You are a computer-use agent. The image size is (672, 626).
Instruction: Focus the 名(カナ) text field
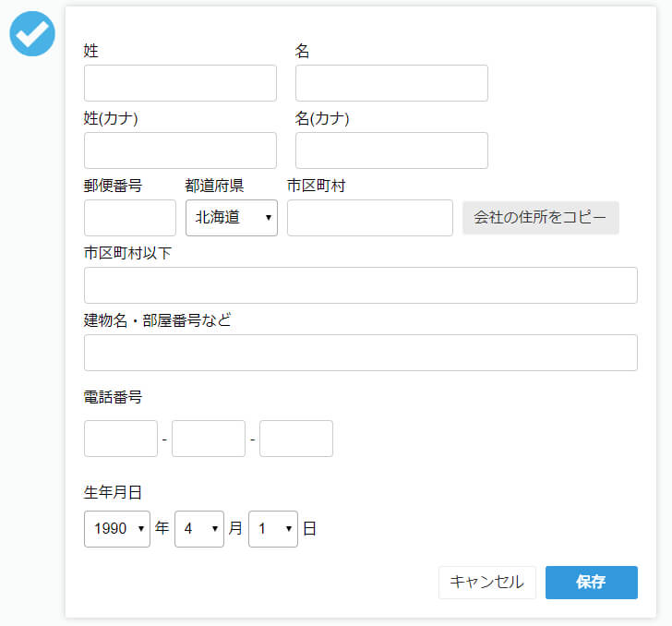click(x=391, y=150)
